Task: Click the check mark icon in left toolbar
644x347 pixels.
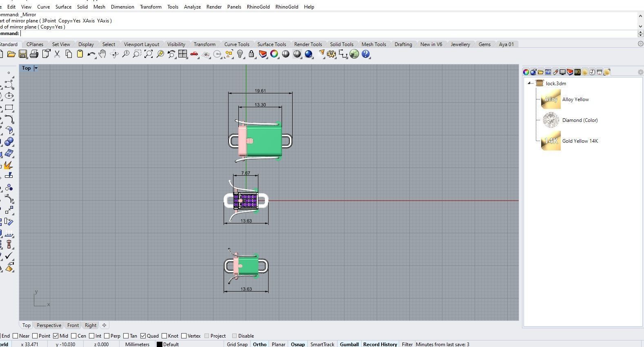Action: (9, 256)
